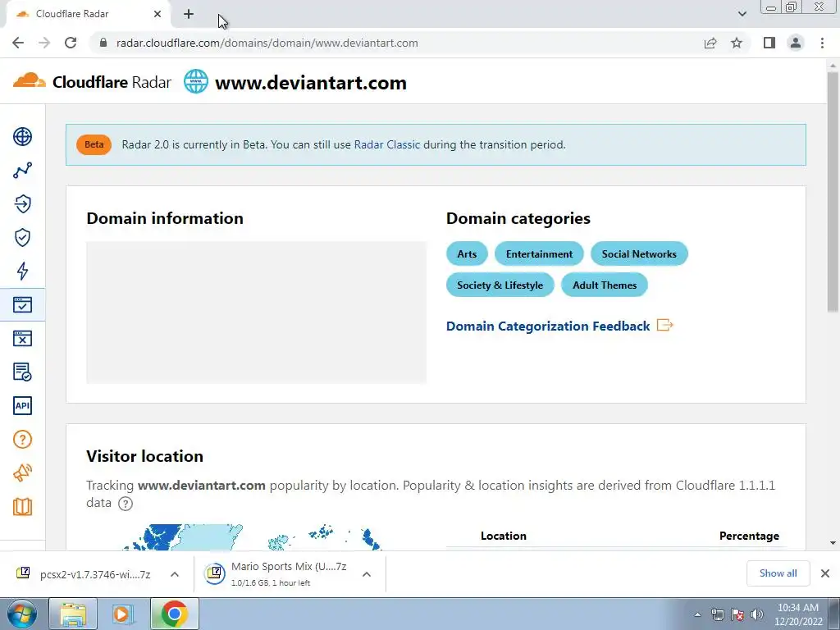This screenshot has width=840, height=630.
Task: Click the Adult Themes category tag
Action: 605,285
